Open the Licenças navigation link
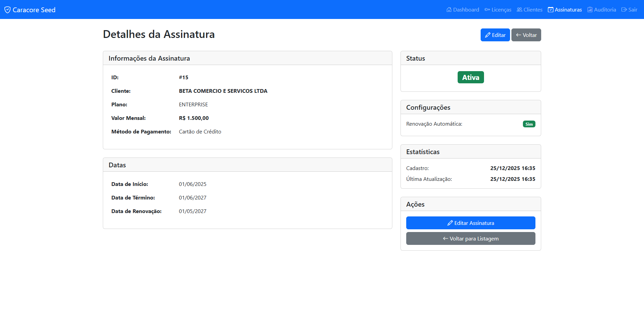The height and width of the screenshot is (316, 644). pyautogui.click(x=501, y=9)
